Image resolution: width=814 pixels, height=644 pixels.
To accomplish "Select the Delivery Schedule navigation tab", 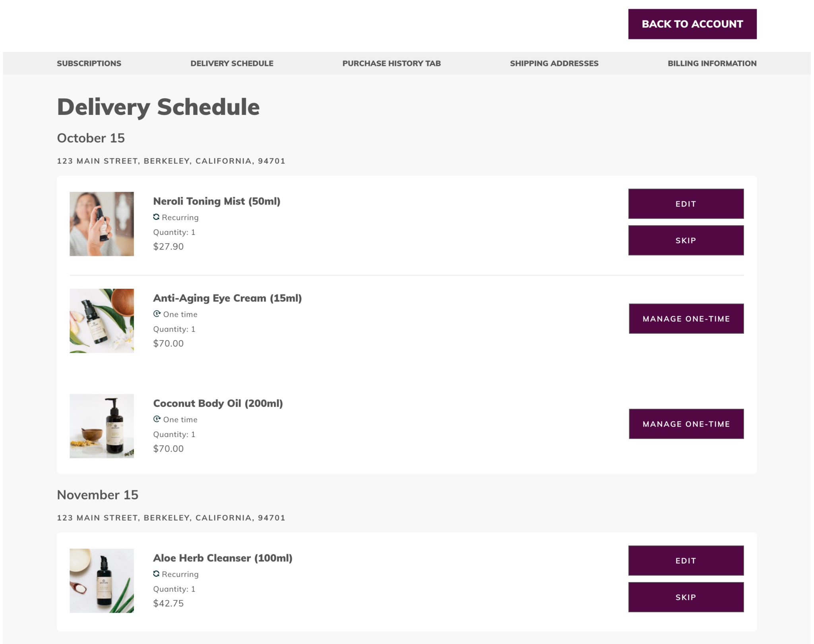I will (232, 64).
